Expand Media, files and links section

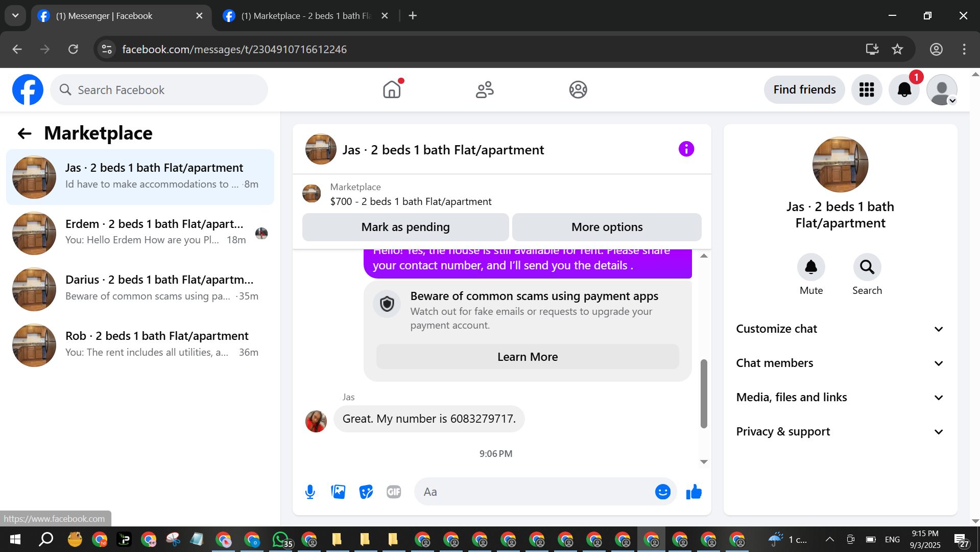click(840, 397)
